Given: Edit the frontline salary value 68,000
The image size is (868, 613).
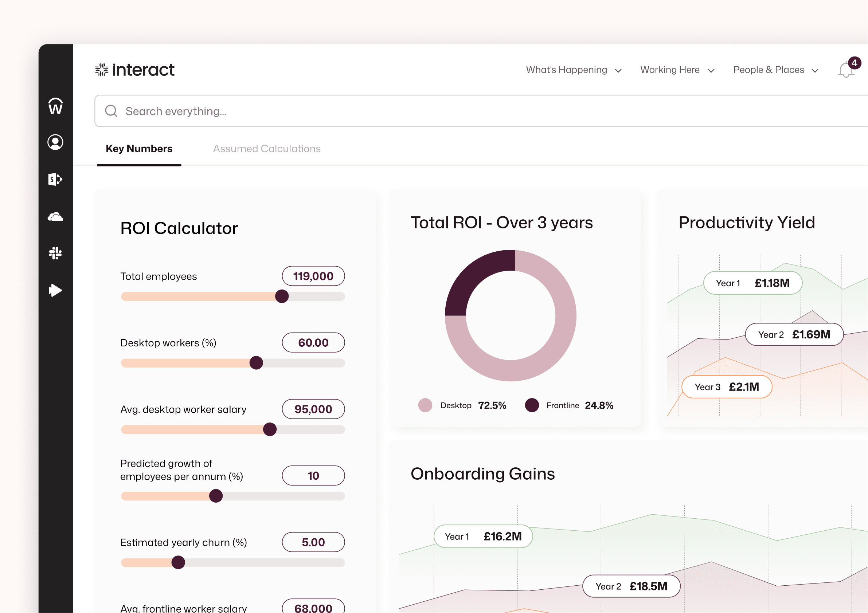Looking at the screenshot, I should tap(313, 606).
